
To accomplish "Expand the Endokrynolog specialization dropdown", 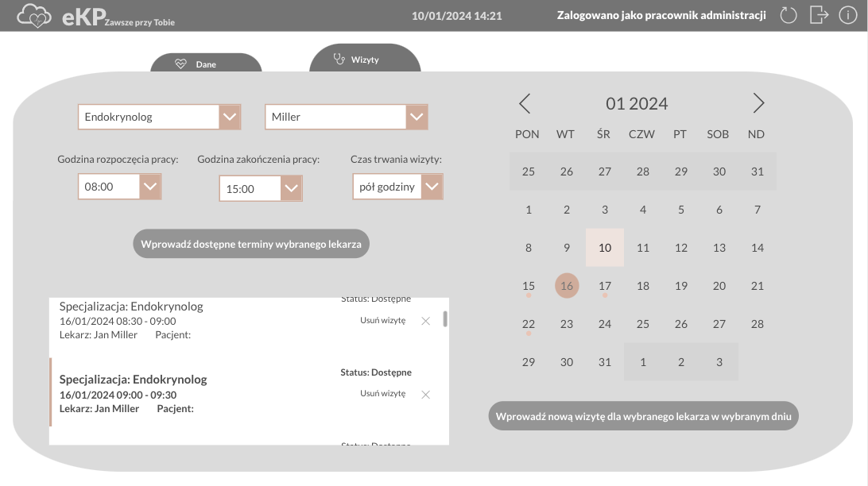I will 230,117.
